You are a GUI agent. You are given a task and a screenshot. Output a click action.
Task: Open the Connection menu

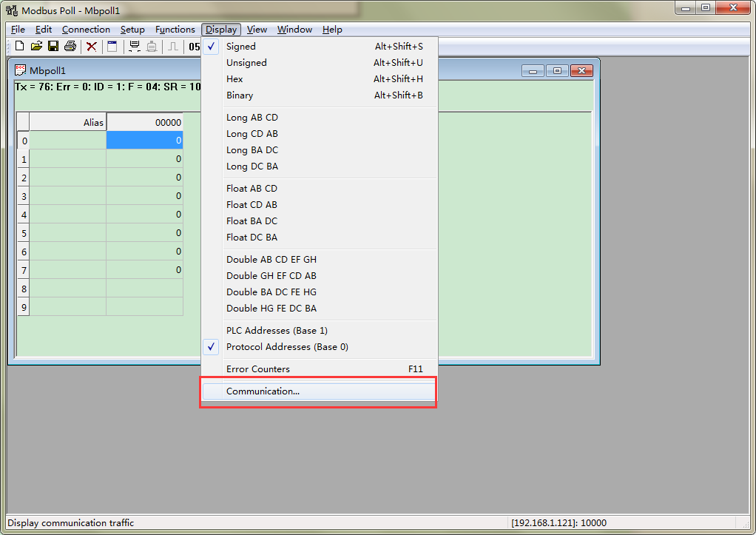[86, 30]
